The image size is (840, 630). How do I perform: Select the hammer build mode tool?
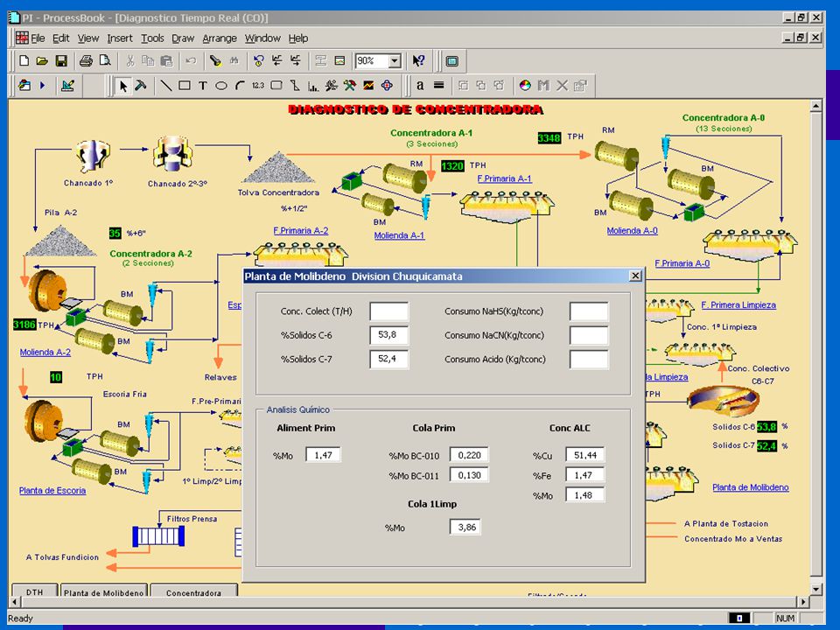tap(141, 86)
